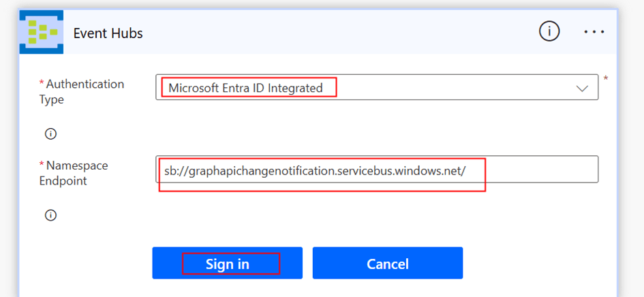
Task: Open the three-dot more options menu
Action: (x=594, y=32)
